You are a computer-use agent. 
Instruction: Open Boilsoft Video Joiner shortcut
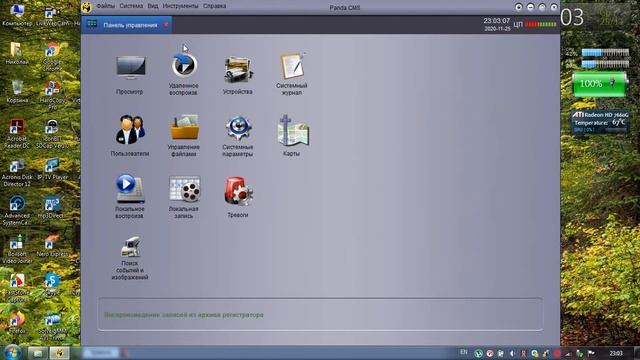coord(17,248)
